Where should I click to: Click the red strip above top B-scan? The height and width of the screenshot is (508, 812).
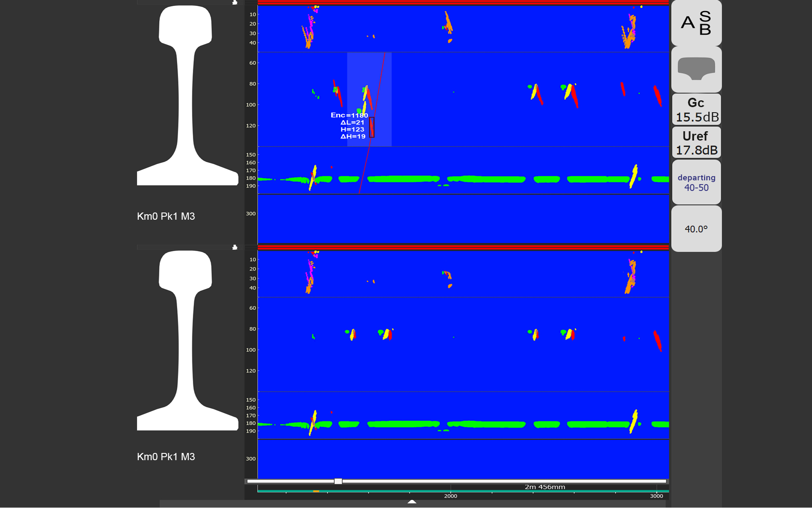(463, 3)
